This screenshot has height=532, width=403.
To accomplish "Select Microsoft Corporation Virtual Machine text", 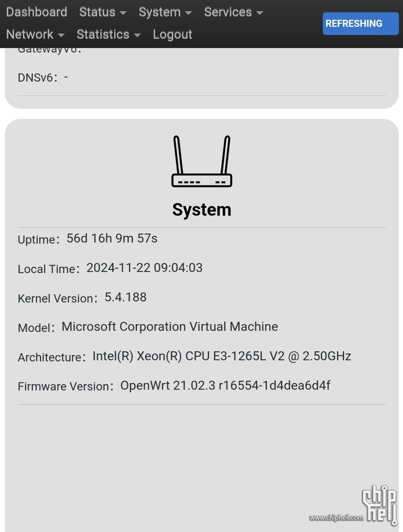I will click(x=170, y=327).
